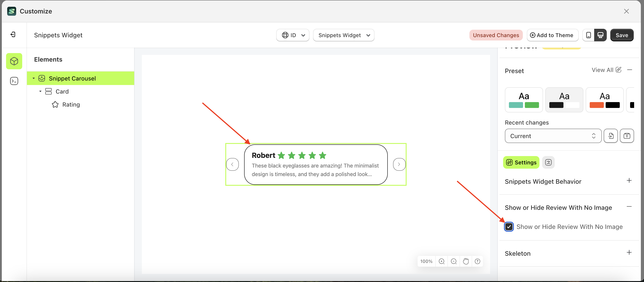Select the pan hand tool in the canvas toolbar
The image size is (644, 282).
tap(466, 261)
